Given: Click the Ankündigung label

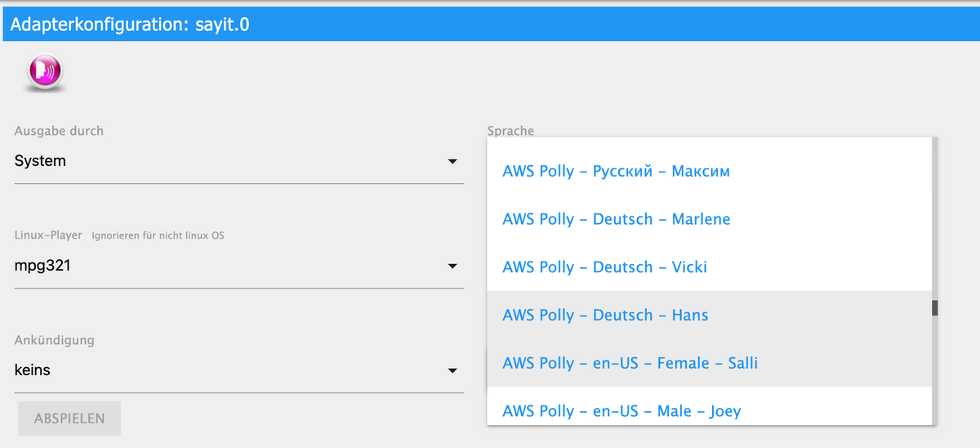Looking at the screenshot, I should pyautogui.click(x=54, y=340).
